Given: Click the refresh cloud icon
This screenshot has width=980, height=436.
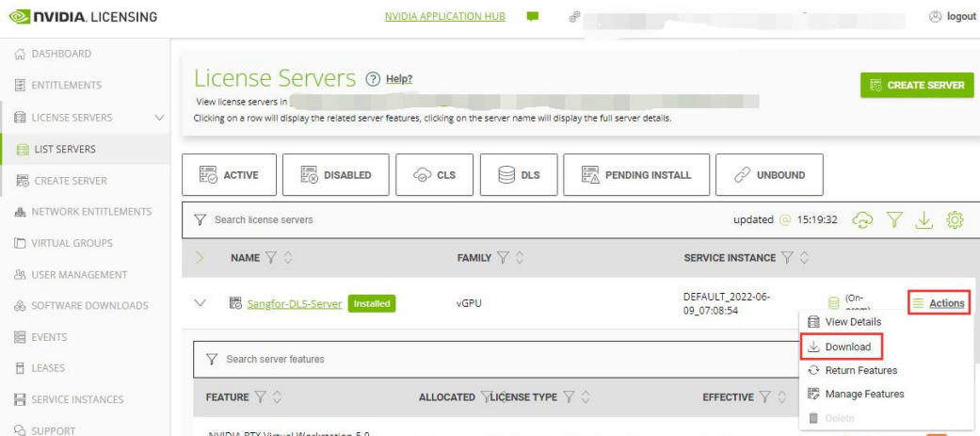Looking at the screenshot, I should 863,220.
